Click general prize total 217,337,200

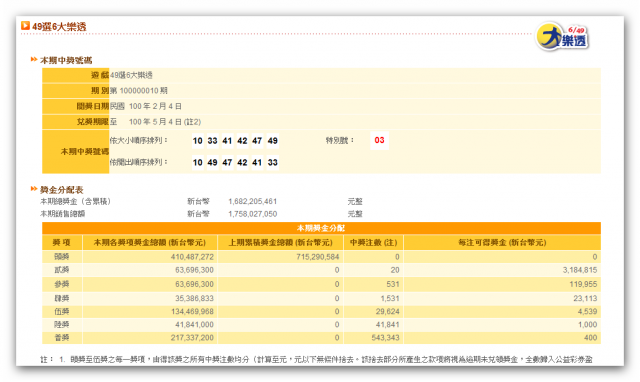pos(192,338)
